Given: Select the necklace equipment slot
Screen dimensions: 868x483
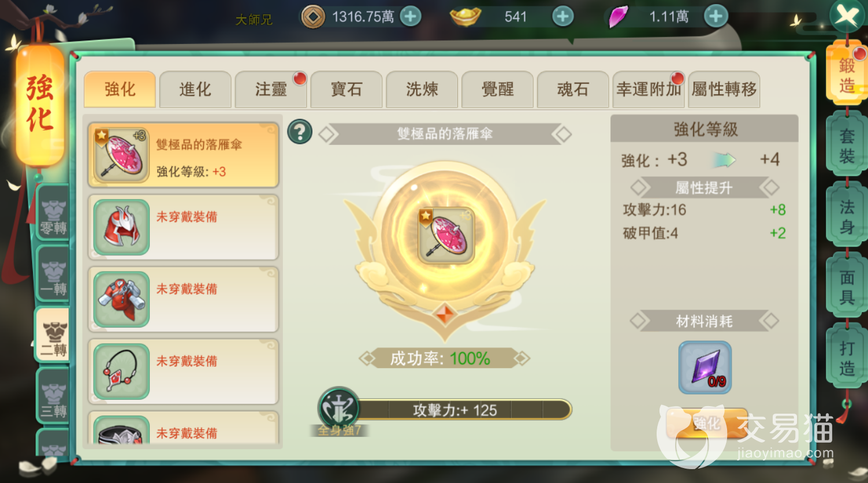Looking at the screenshot, I should point(183,371).
